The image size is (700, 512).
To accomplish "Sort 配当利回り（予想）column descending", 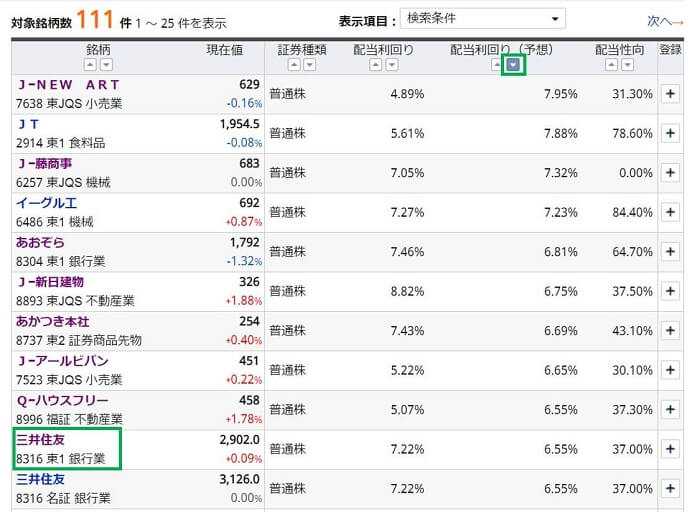I will pyautogui.click(x=513, y=65).
